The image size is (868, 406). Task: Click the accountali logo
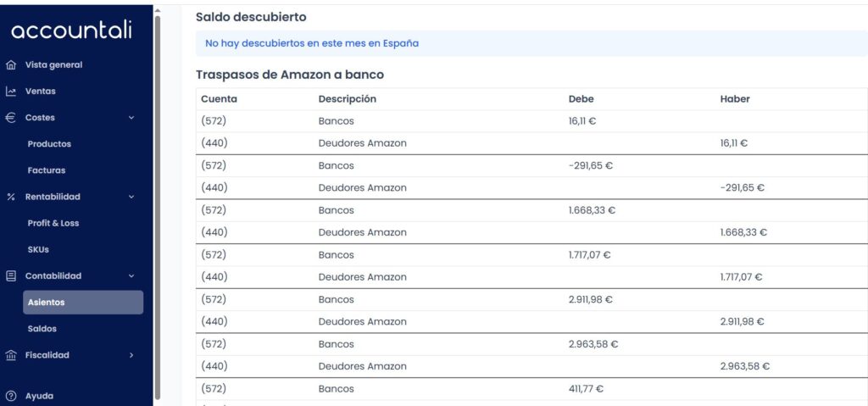[71, 31]
